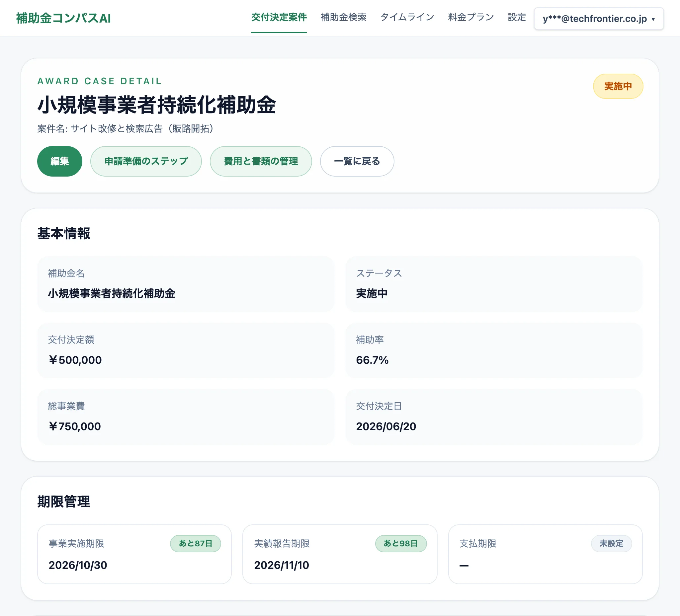
Task: Open 費用と書類の管理
Action: click(261, 161)
